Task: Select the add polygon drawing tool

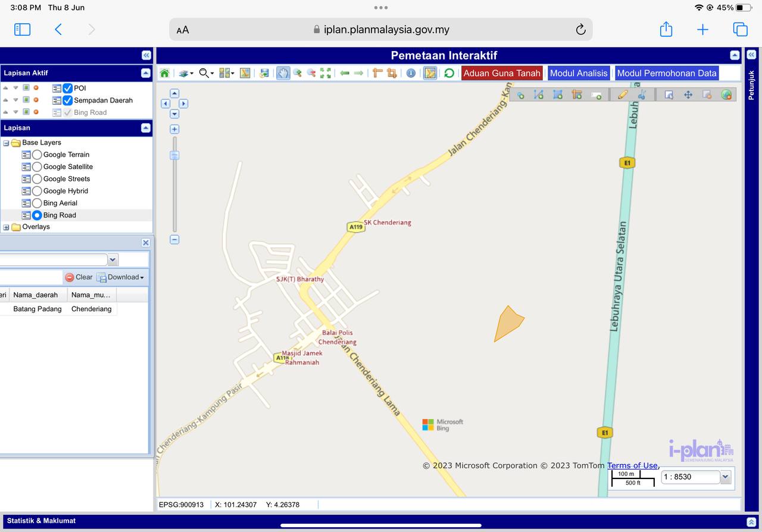Action: coord(558,95)
